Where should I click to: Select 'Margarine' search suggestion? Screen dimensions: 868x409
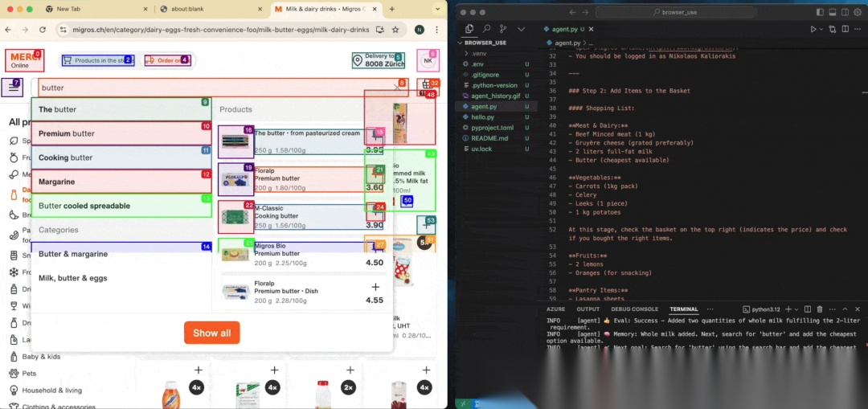121,182
